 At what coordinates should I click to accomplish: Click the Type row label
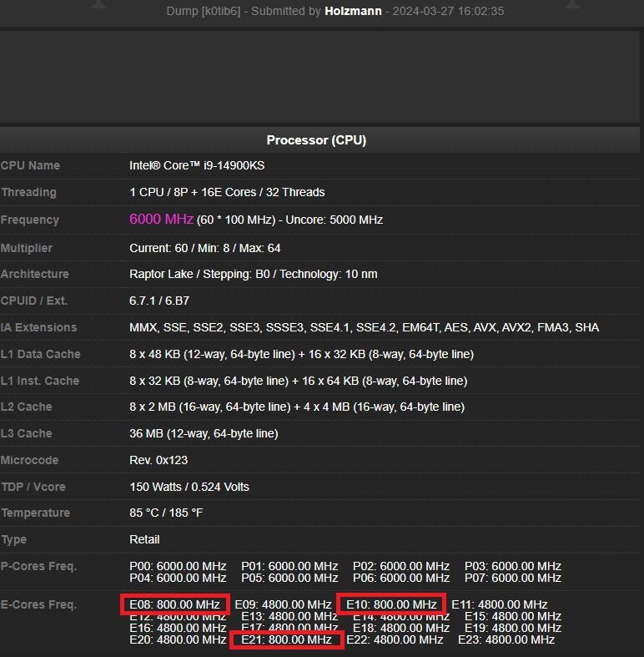coord(13,539)
